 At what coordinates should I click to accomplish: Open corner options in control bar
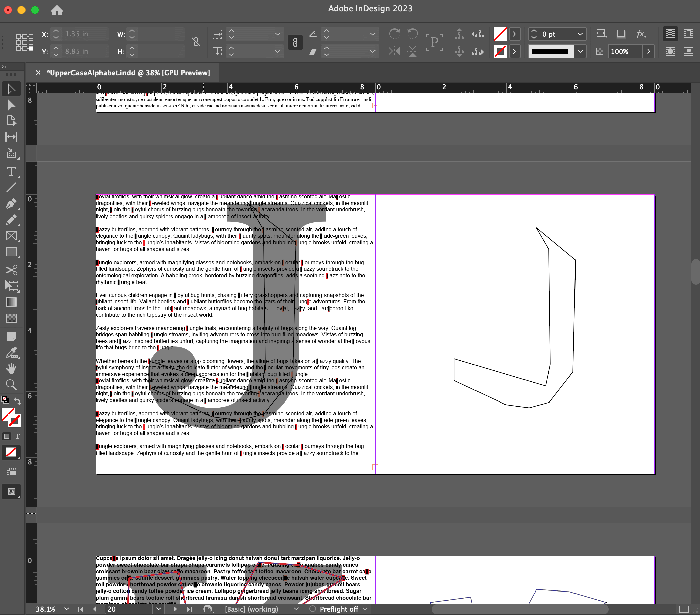point(601,34)
